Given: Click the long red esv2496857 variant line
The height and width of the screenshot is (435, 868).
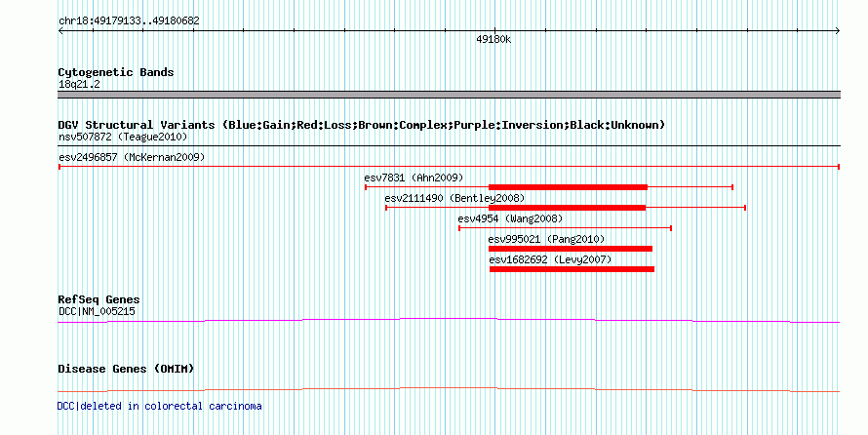Looking at the screenshot, I should pos(449,167).
